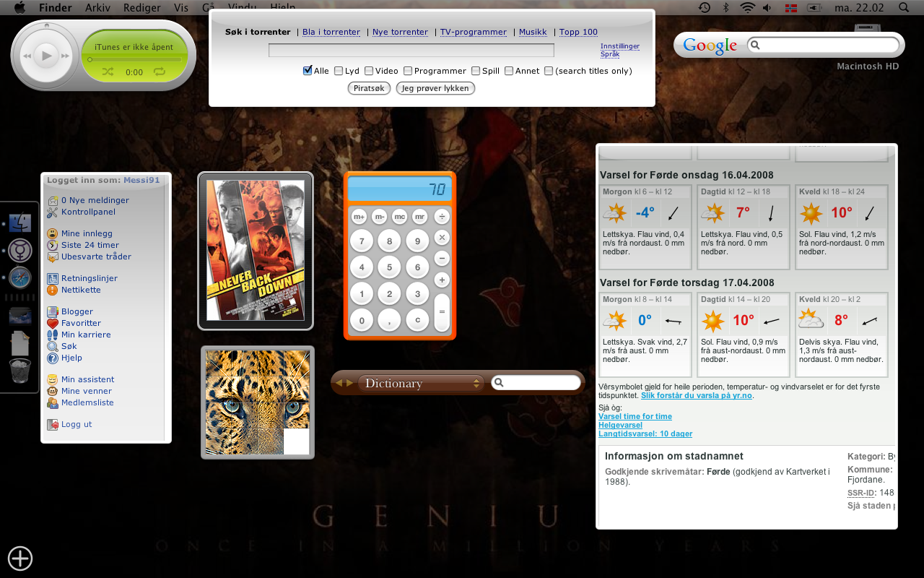The width and height of the screenshot is (924, 578).
Task: Click the mc memory clear key
Action: click(x=400, y=216)
